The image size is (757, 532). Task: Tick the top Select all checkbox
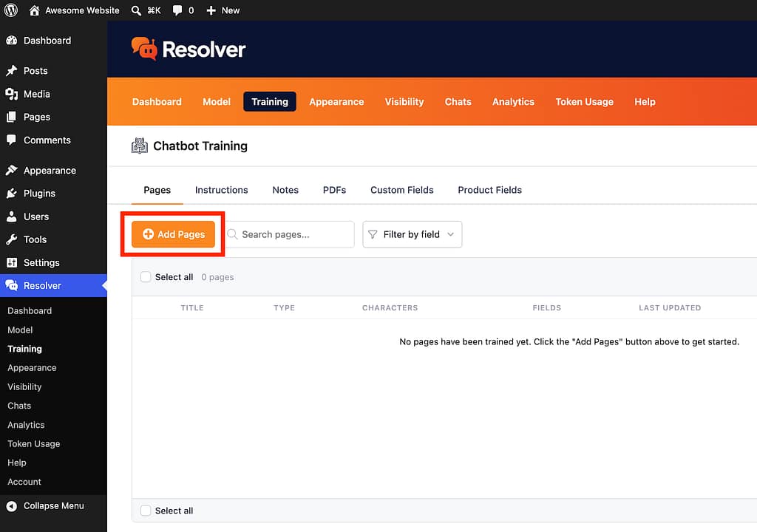point(146,277)
